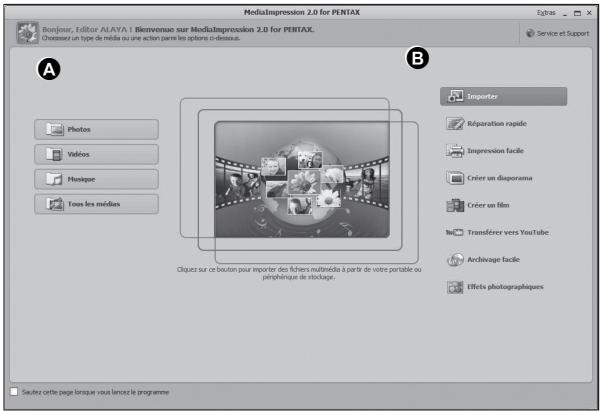Click the Impression facile printer icon
Viewport: 601px width, 412px height.
[x=455, y=151]
